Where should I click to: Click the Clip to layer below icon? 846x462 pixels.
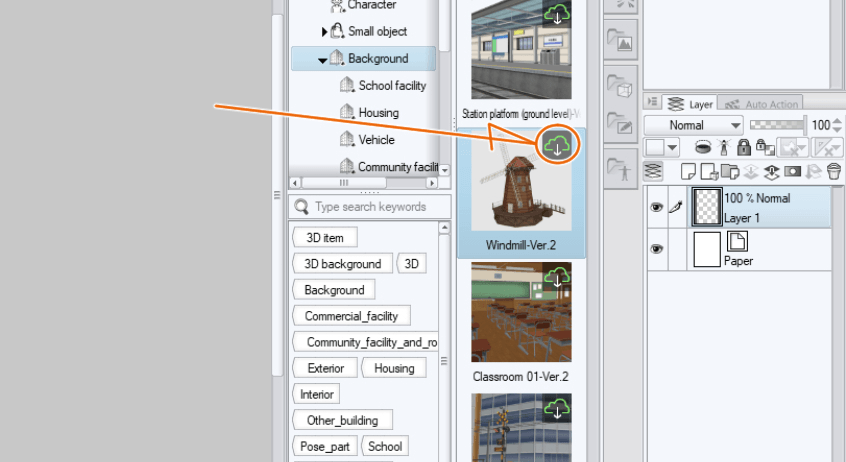click(703, 147)
